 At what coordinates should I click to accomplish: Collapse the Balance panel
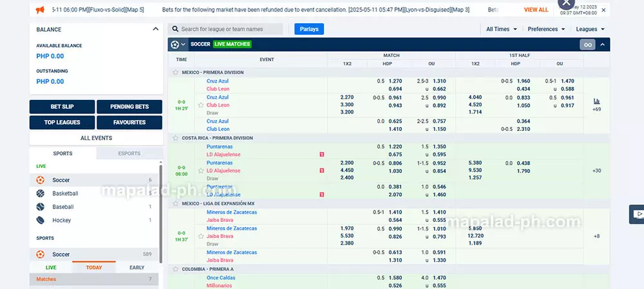[155, 29]
